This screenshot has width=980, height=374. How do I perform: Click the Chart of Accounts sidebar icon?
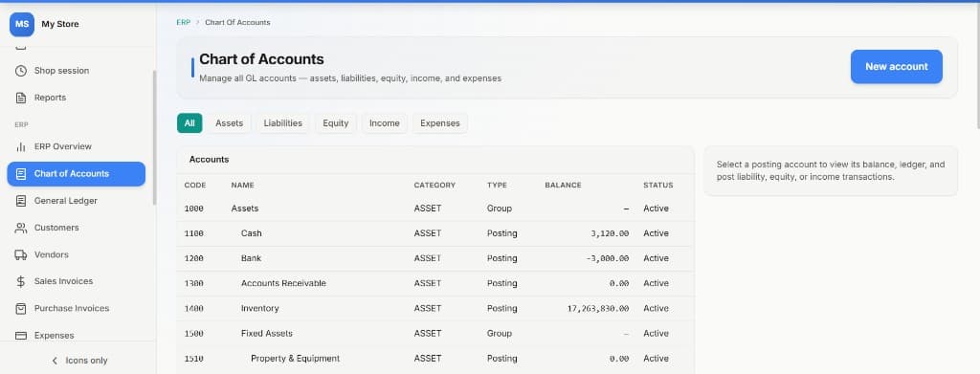(21, 173)
